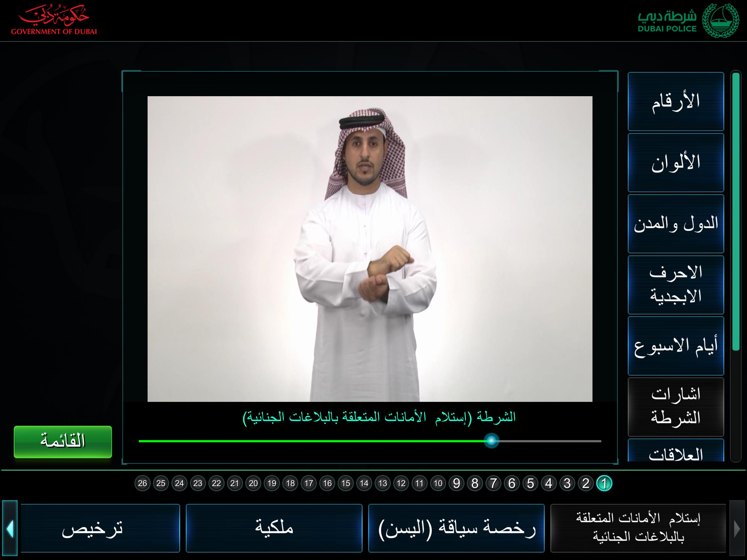The image size is (747, 560).
Task: Jump to page 18 circle
Action: coord(290,483)
